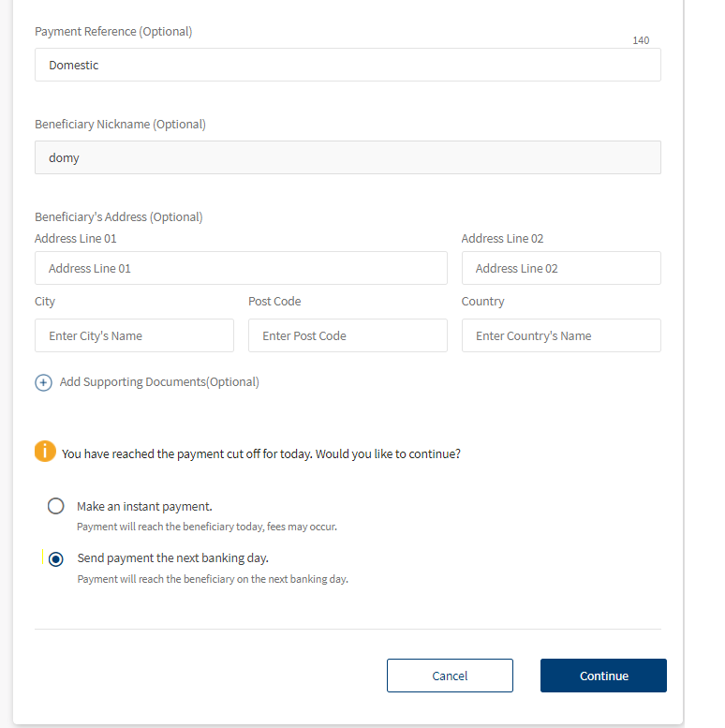Select the Address Line 02 text box
The image size is (725, 728).
click(x=561, y=268)
